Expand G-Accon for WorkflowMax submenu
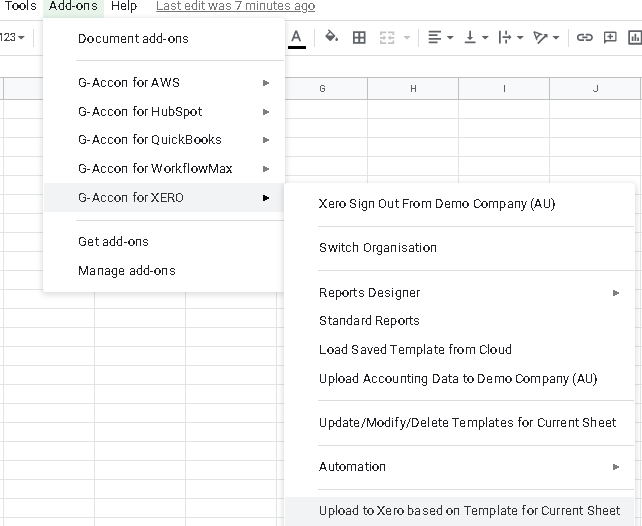 [x=164, y=169]
